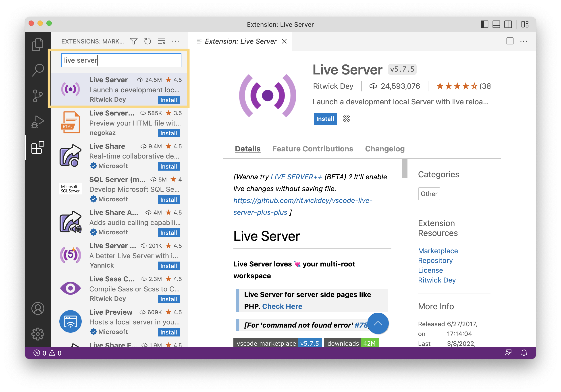Install the Live Share Audio extension
Image resolution: width=561 pixels, height=392 pixels.
(169, 233)
